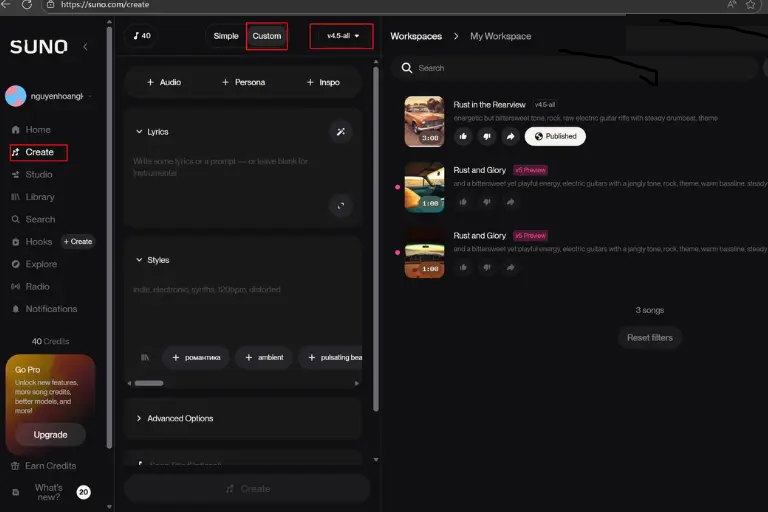Image resolution: width=768 pixels, height=512 pixels.
Task: Open the Radio sidebar item
Action: [30, 287]
